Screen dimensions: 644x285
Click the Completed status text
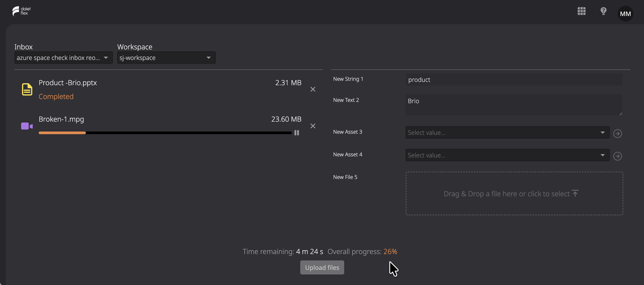pyautogui.click(x=56, y=96)
